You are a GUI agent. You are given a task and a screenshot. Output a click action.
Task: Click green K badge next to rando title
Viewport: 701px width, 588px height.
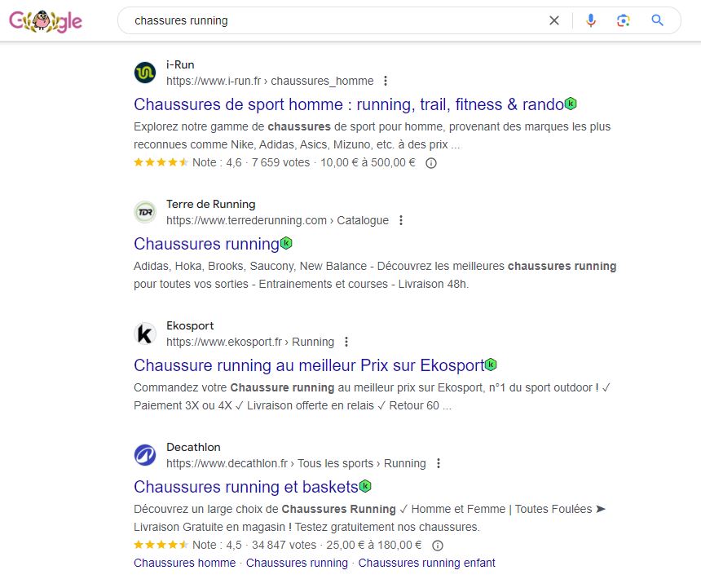571,104
